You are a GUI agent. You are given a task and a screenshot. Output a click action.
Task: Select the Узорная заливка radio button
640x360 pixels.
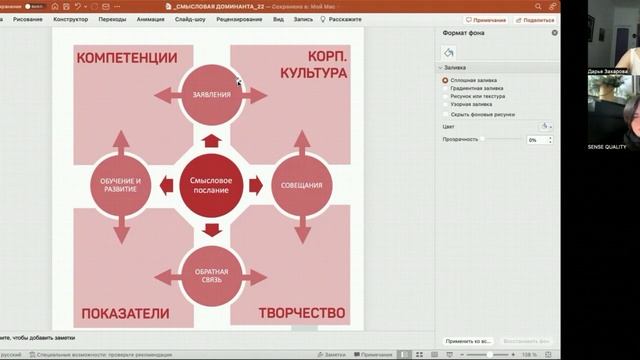pos(445,104)
